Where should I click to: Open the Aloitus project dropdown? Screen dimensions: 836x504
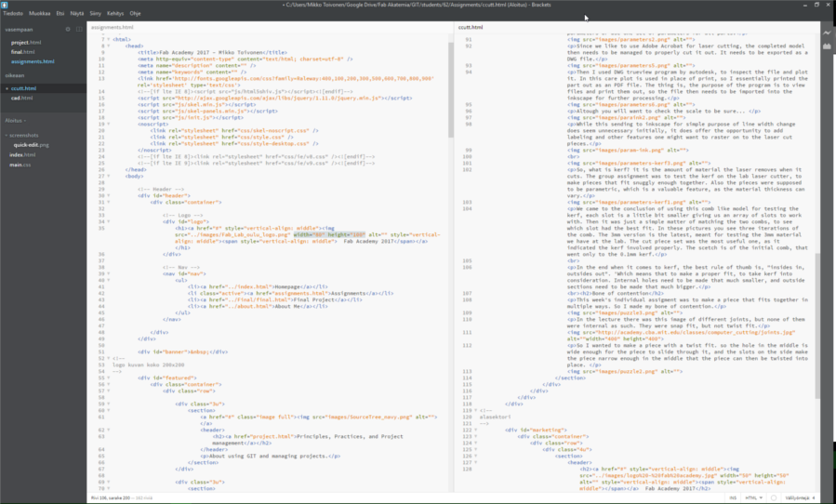16,121
